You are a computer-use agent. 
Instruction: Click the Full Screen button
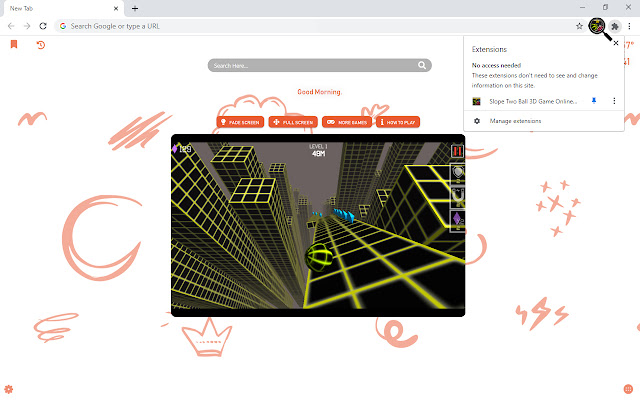(293, 122)
